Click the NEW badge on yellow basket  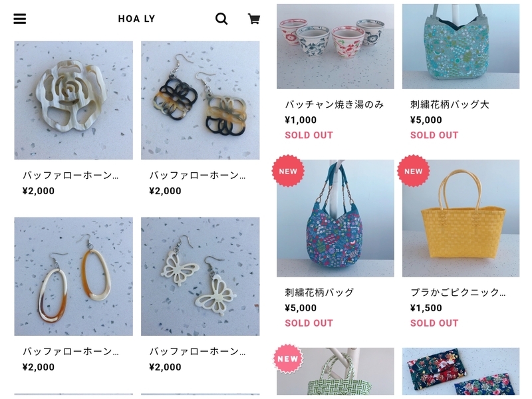pyautogui.click(x=413, y=171)
